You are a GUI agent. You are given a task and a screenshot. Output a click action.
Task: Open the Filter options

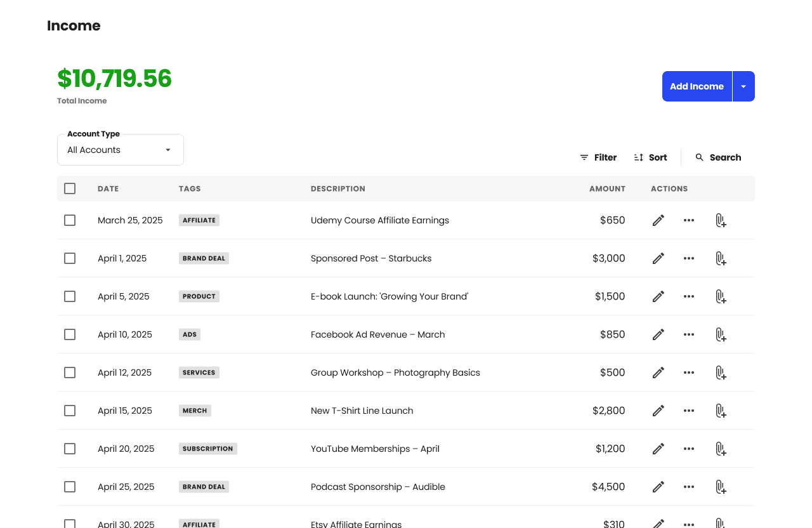[597, 157]
